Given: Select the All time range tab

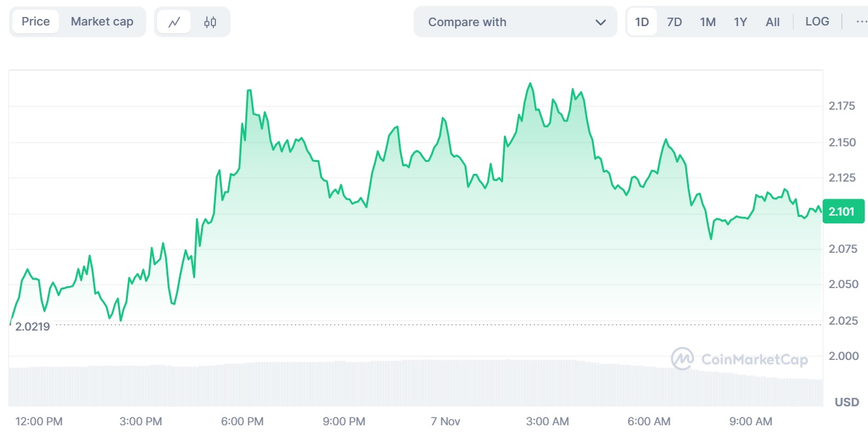Looking at the screenshot, I should pyautogui.click(x=773, y=22).
